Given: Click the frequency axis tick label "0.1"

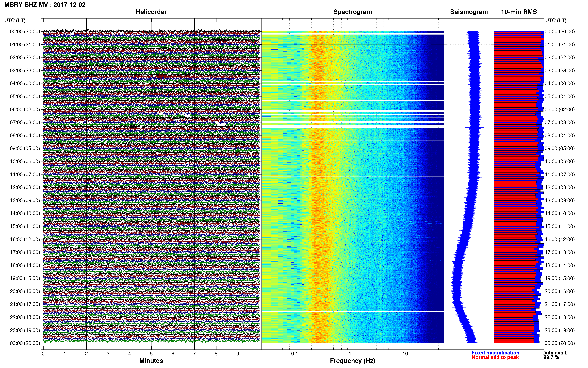Looking at the screenshot, I should (x=295, y=354).
